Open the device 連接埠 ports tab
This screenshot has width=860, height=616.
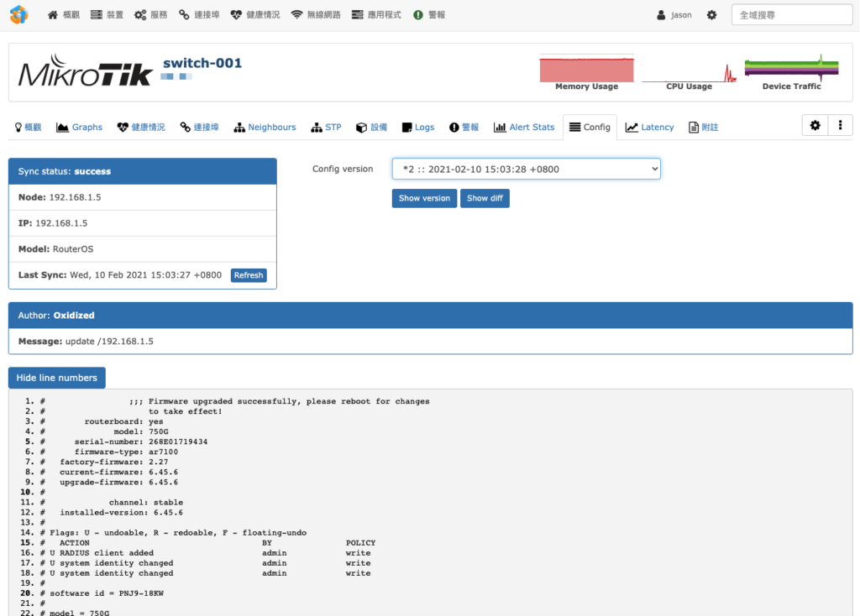[x=200, y=128]
